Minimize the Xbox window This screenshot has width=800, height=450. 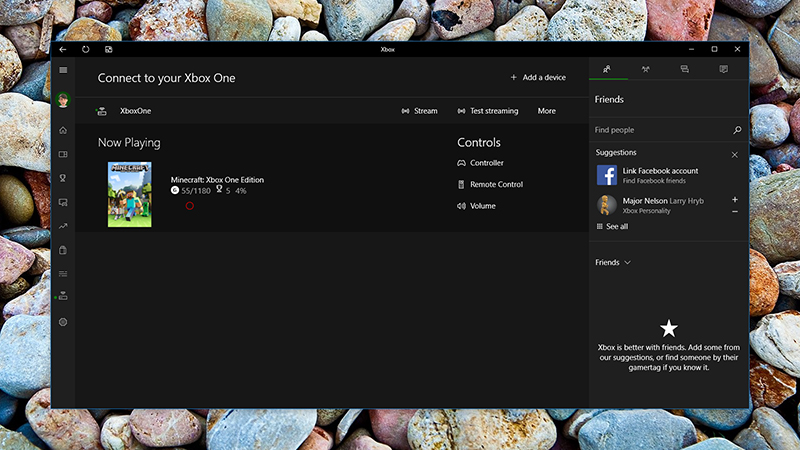[691, 49]
